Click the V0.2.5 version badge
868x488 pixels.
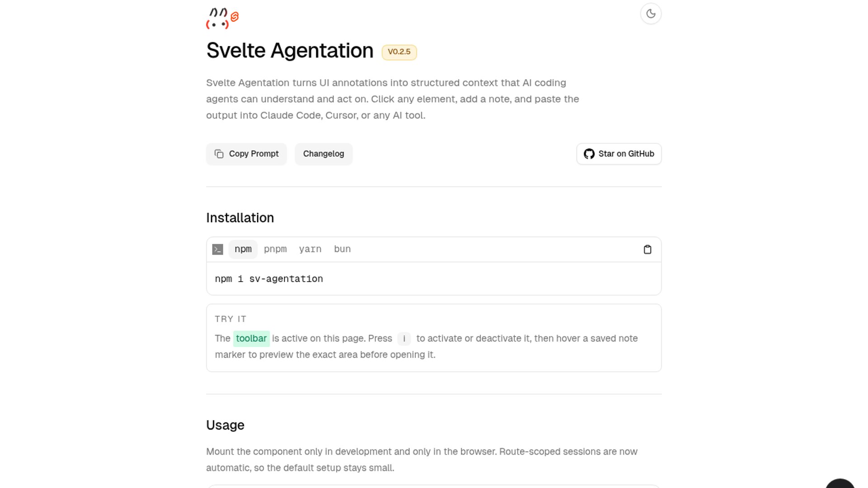(x=399, y=52)
